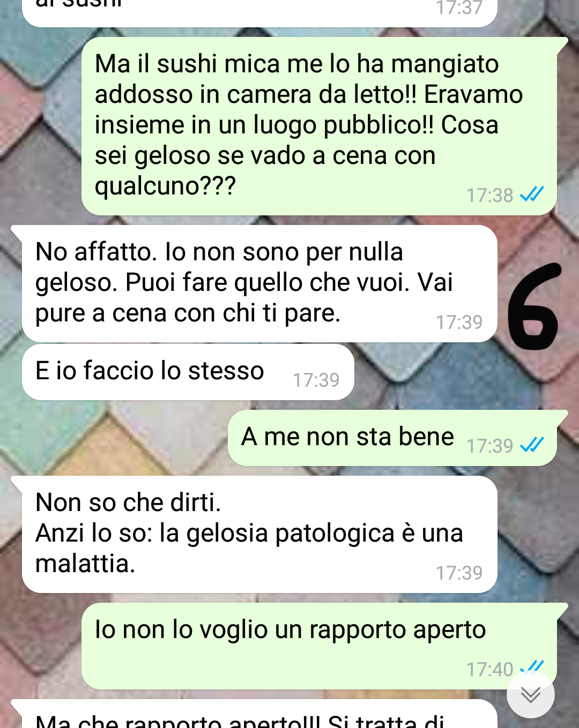Tap the read receipt ticks at 17:38
Viewport: 579px width, 728px height.
532,194
